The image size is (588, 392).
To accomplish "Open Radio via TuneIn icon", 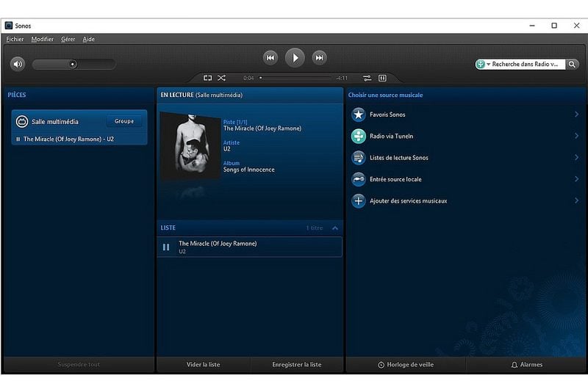I will (x=359, y=137).
